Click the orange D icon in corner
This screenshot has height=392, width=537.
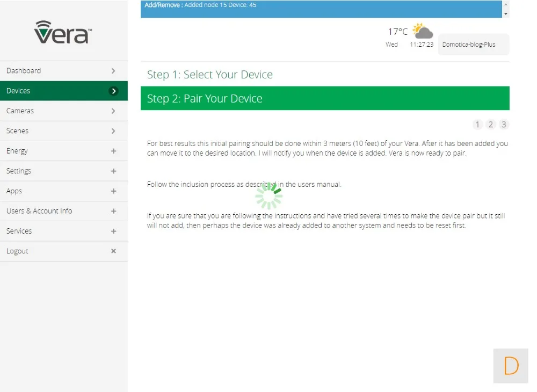(511, 366)
